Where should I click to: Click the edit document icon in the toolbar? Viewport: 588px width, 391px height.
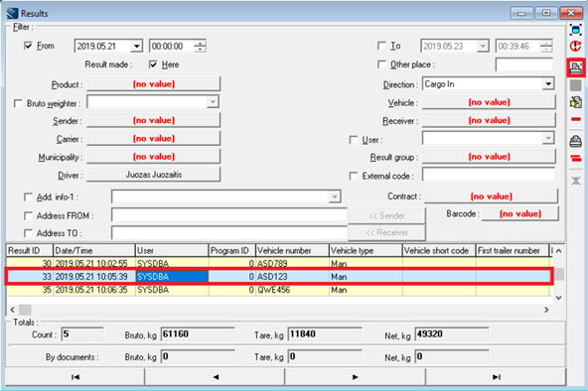(576, 102)
